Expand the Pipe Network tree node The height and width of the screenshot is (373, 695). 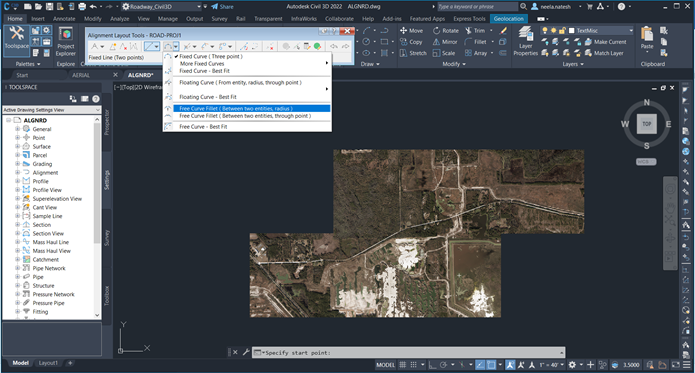pyautogui.click(x=18, y=268)
